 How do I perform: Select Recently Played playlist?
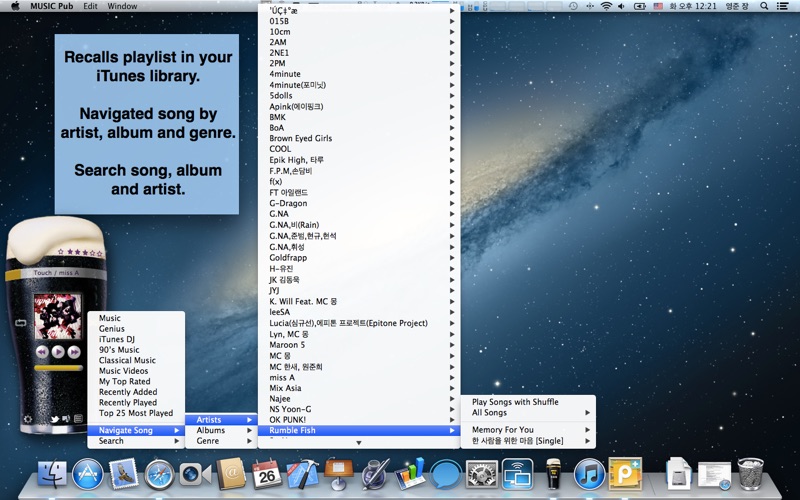click(x=136, y=403)
